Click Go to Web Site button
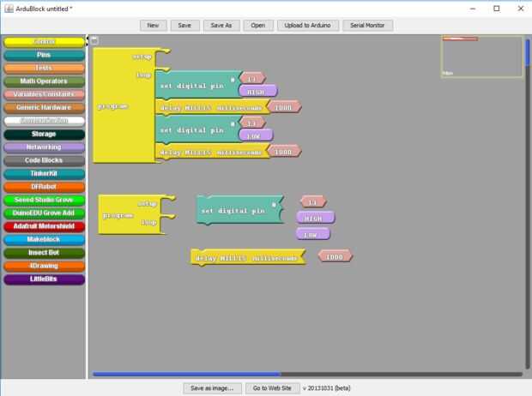 point(272,388)
